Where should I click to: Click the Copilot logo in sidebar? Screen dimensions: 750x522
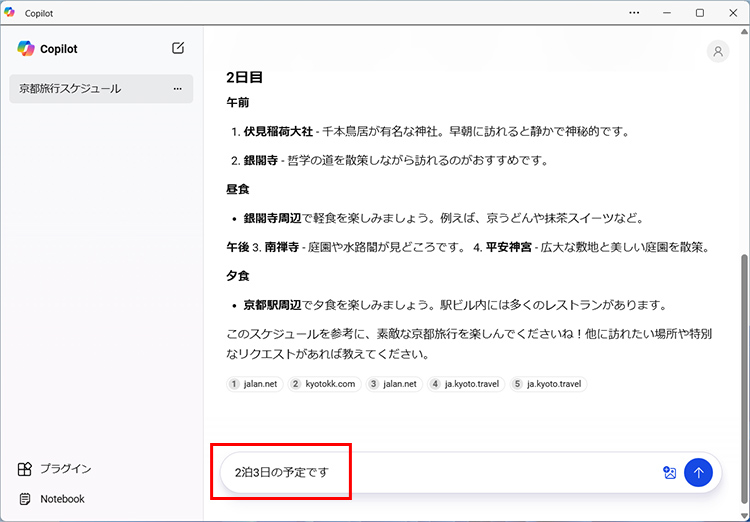click(x=26, y=48)
